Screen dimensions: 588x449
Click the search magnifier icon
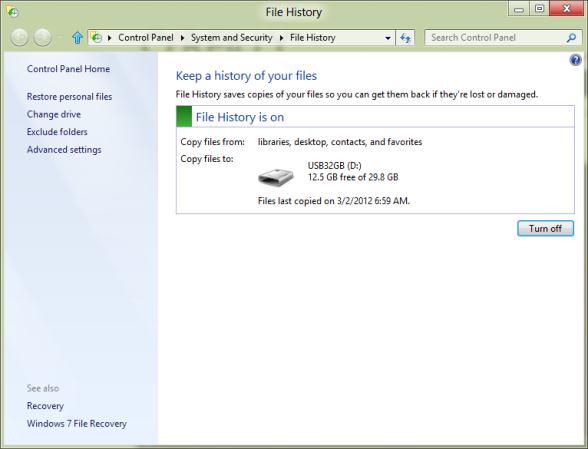(571, 38)
